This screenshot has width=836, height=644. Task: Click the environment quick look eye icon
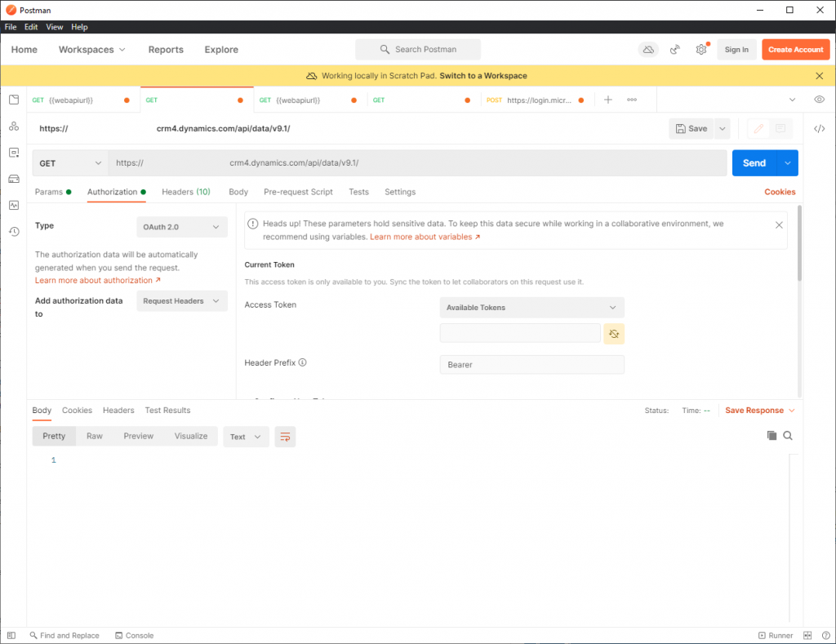pyautogui.click(x=819, y=100)
